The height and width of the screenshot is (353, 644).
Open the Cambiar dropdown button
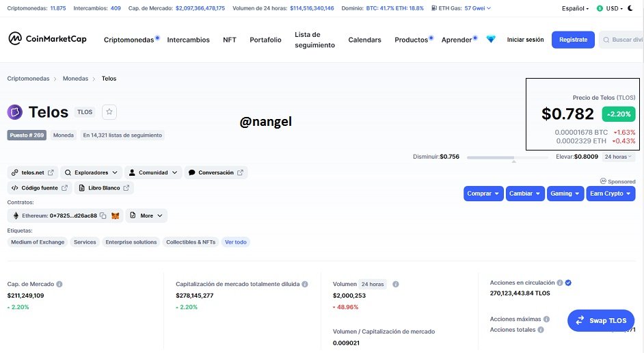coord(525,194)
